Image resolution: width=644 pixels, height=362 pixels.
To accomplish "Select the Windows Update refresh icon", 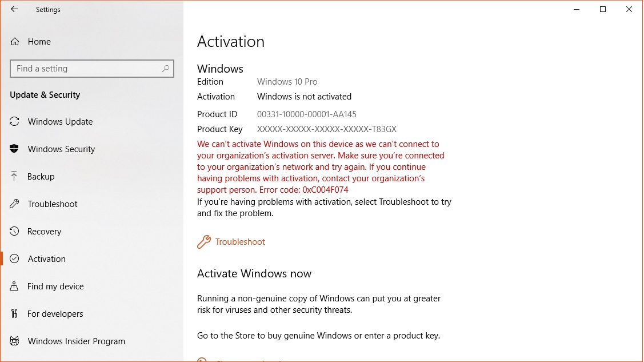I will 14,122.
